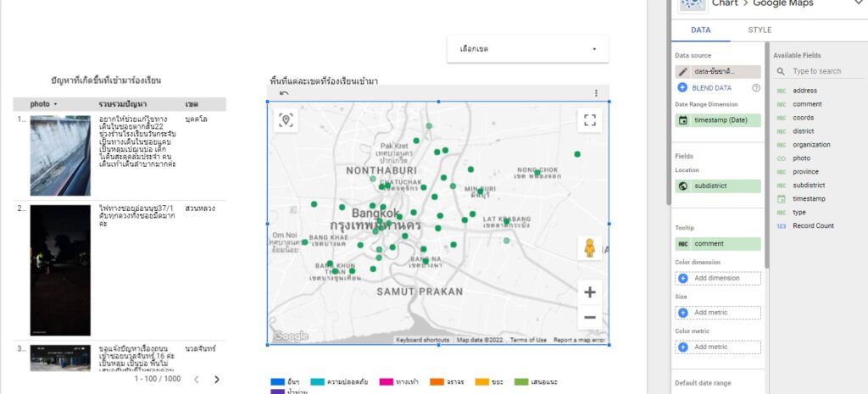868x394 pixels.
Task: Click the บุคคโล district cell
Action: coord(196,119)
